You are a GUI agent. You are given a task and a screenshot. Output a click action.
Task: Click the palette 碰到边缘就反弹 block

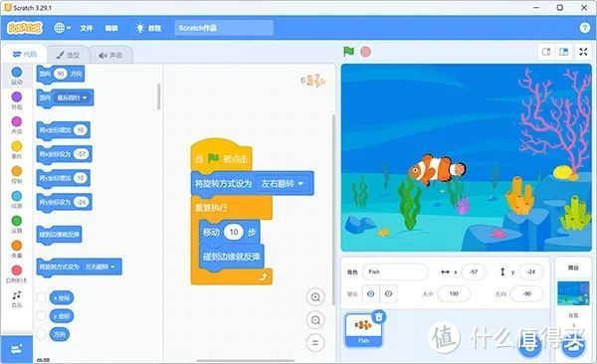point(59,235)
